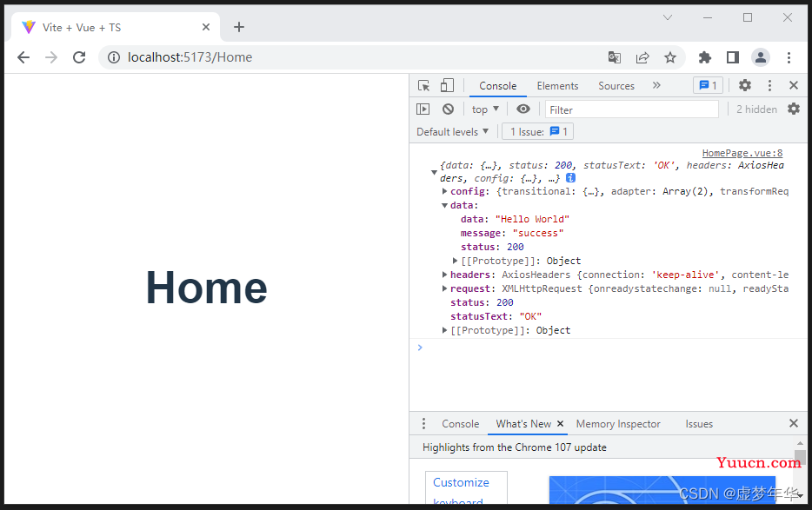Toggle the browser side panel icon
Viewport: 812px width, 510px height.
pyautogui.click(x=733, y=57)
